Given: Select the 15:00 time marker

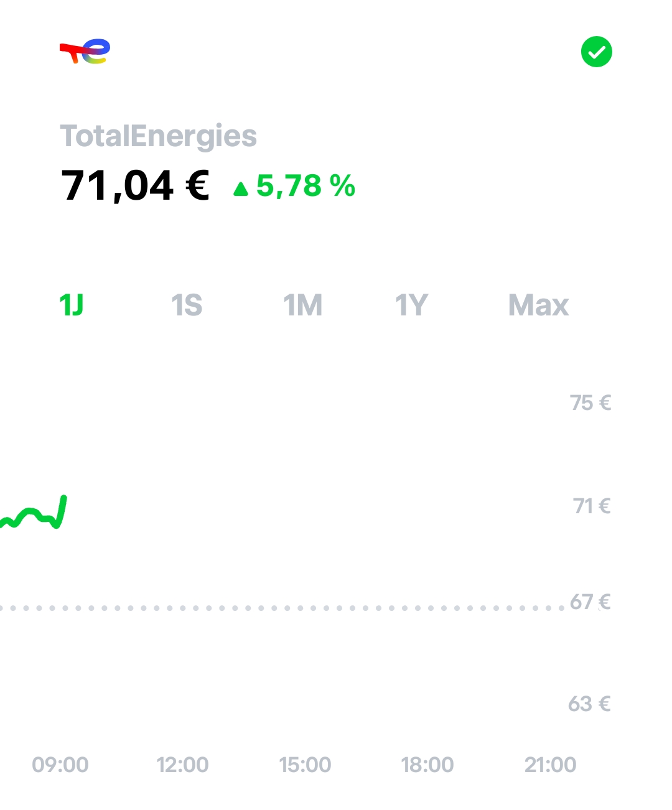Looking at the screenshot, I should [x=305, y=765].
